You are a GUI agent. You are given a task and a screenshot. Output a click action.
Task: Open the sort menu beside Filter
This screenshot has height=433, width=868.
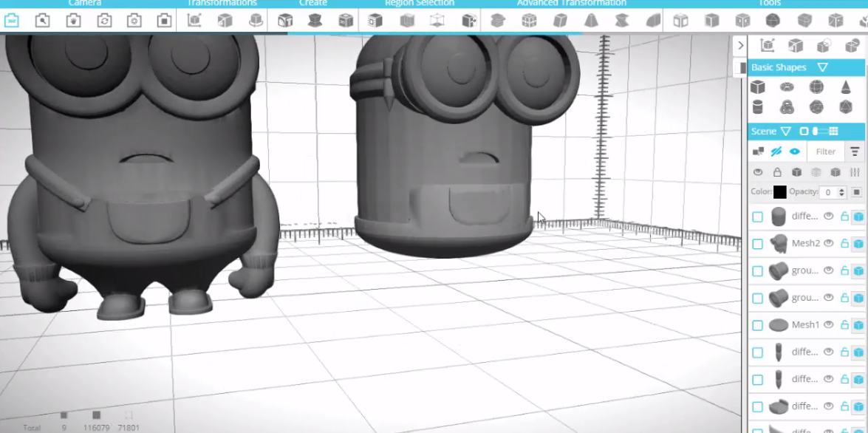pos(855,151)
